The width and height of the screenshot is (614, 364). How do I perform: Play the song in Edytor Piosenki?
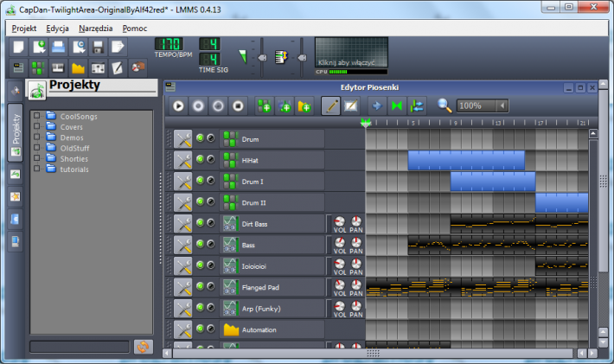tap(178, 105)
